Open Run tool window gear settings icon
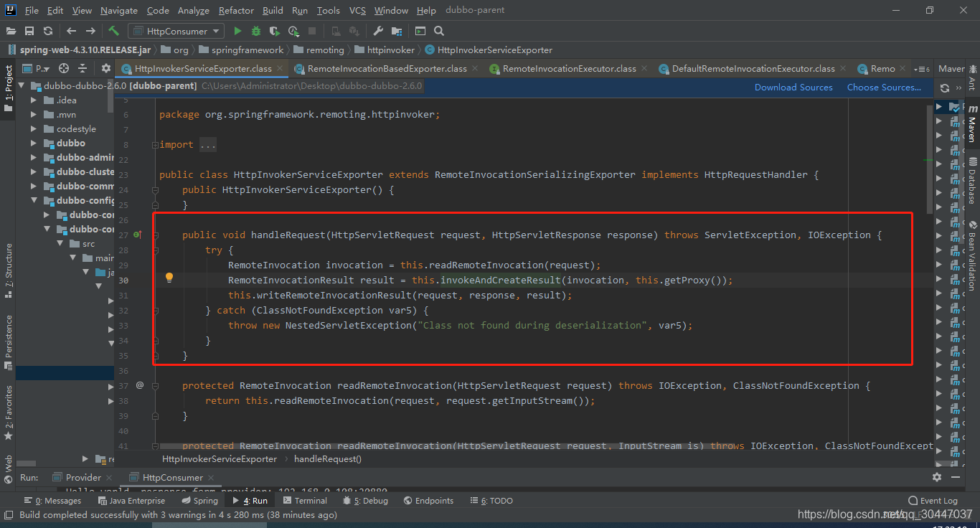 937,477
